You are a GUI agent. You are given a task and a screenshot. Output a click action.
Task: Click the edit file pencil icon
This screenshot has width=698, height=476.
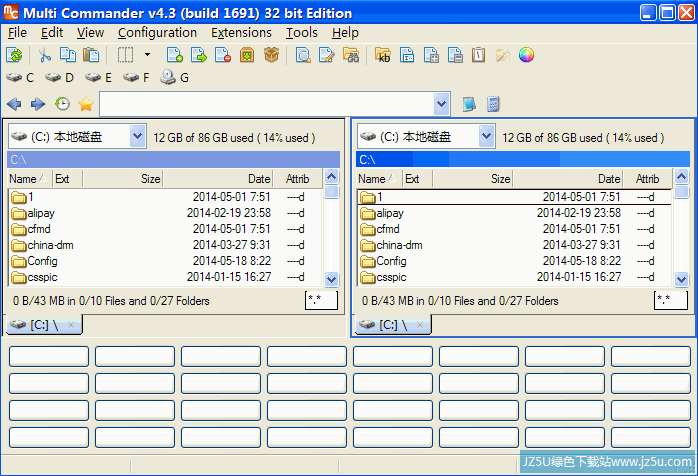327,55
